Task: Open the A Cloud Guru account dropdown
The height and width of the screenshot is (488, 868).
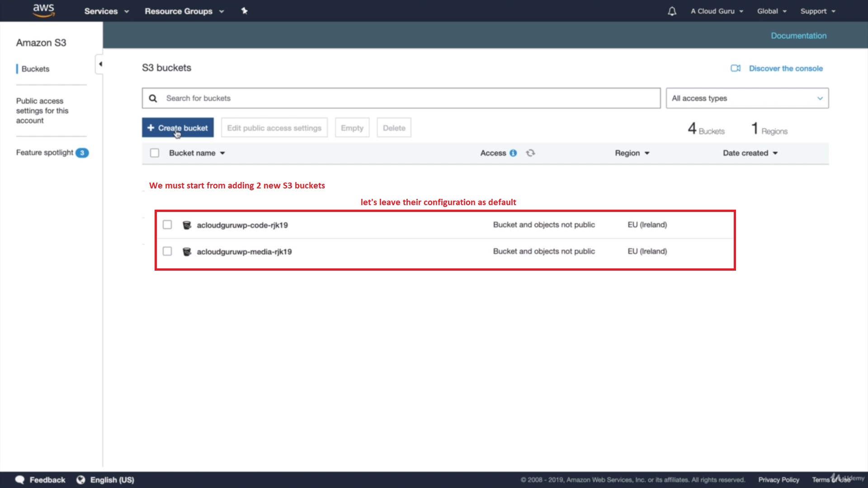Action: 717,11
